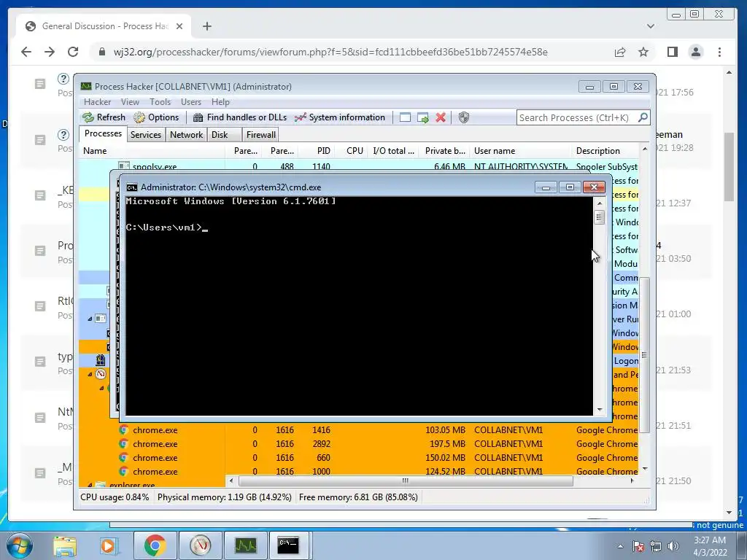Switch to Chrome on the taskbar
The width and height of the screenshot is (747, 560).
(155, 545)
